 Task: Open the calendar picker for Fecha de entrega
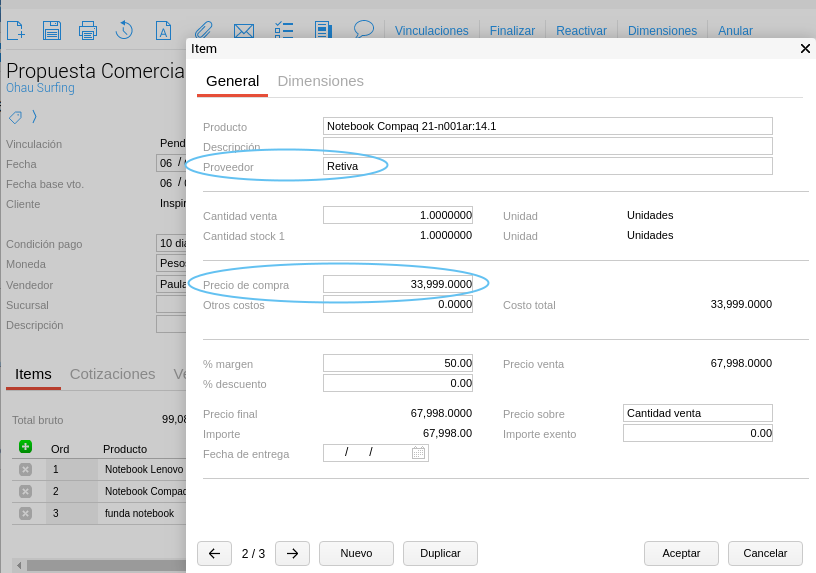(418, 453)
